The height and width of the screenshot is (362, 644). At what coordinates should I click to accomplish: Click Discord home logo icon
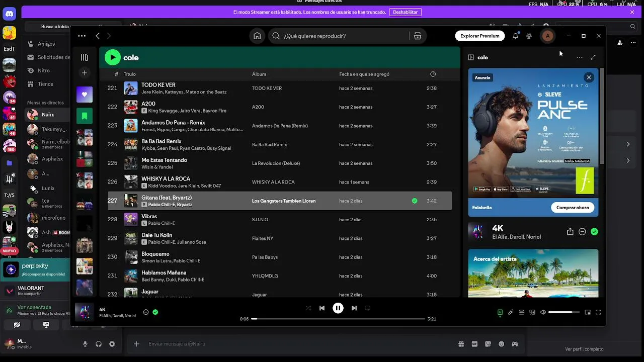click(x=9, y=14)
